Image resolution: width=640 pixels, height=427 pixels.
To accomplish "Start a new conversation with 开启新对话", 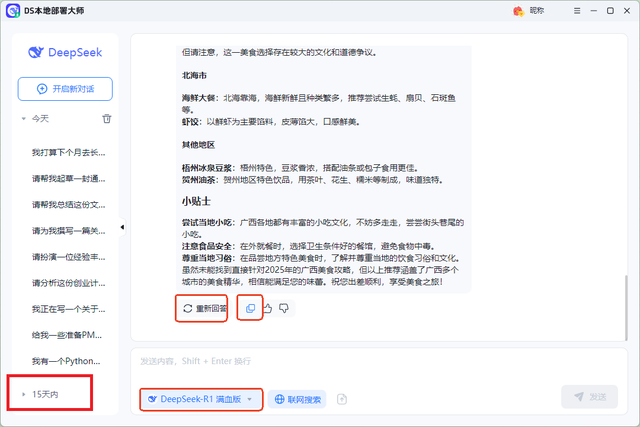I will (x=65, y=89).
